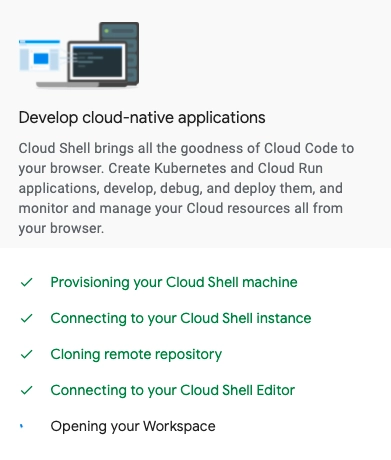391x460 pixels.
Task: Click the laptop and server illustration
Action: click(x=79, y=55)
